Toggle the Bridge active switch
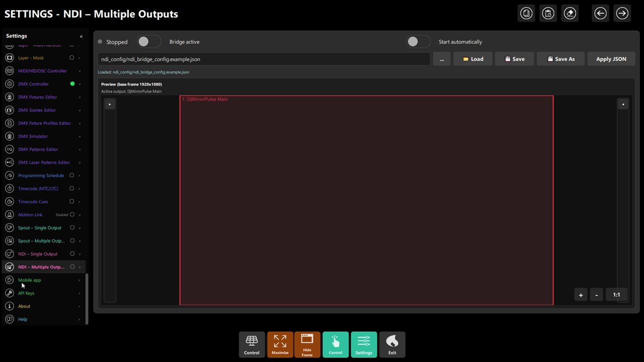644x362 pixels. 149,42
